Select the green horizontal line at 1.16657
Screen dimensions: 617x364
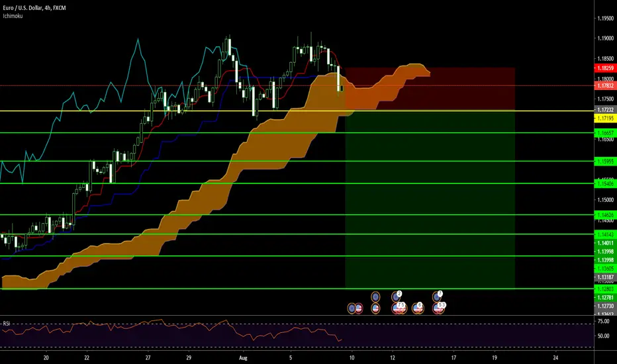pos(297,133)
